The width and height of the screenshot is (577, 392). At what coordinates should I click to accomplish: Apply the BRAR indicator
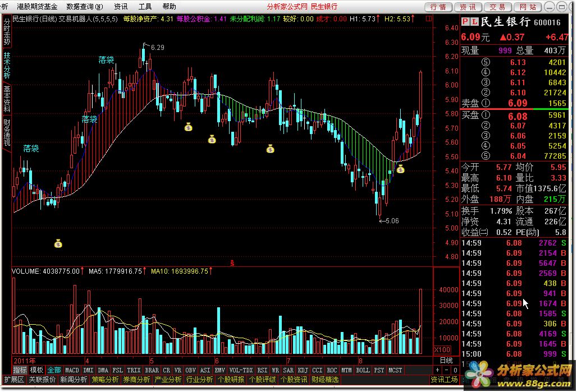tap(152, 370)
